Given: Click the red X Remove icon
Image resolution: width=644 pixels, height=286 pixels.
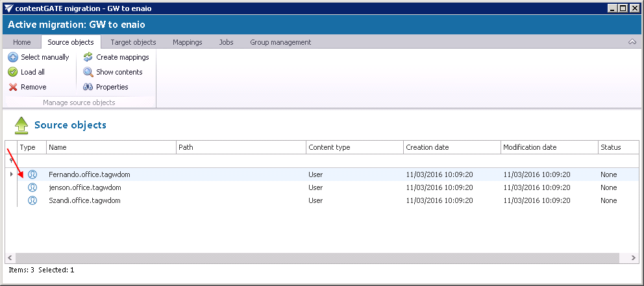Looking at the screenshot, I should 13,87.
